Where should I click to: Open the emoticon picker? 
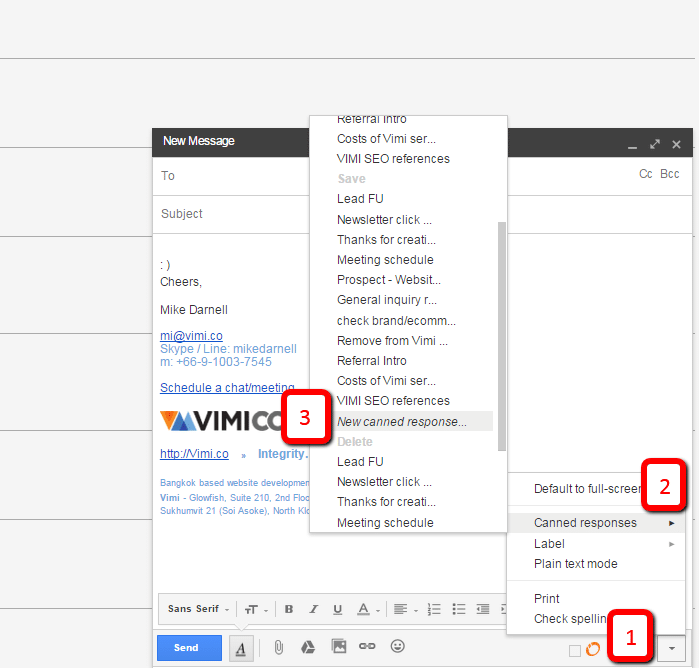coord(397,647)
